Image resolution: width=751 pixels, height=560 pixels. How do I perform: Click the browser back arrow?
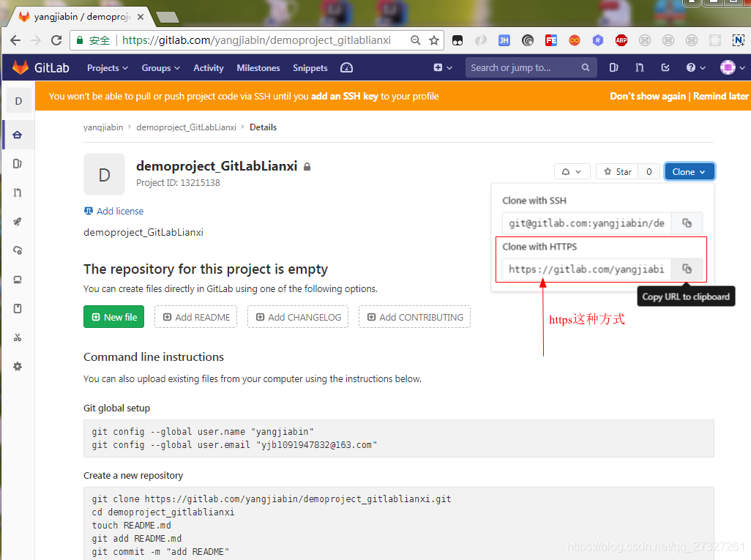(15, 40)
